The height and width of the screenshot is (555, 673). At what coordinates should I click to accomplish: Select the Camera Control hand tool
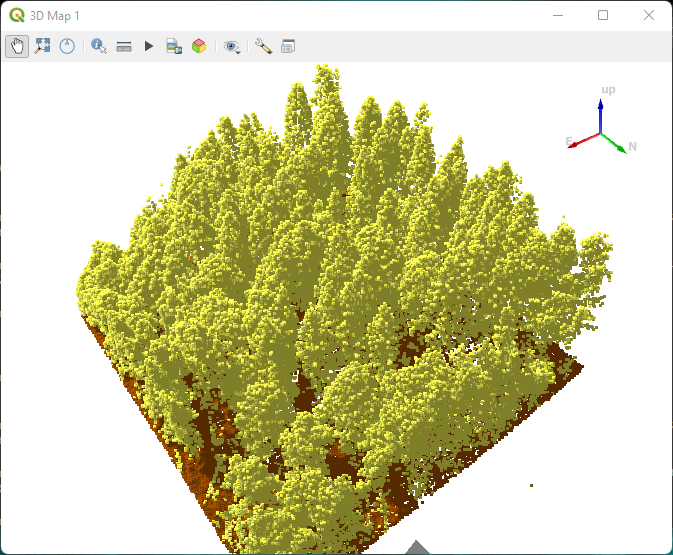17,46
